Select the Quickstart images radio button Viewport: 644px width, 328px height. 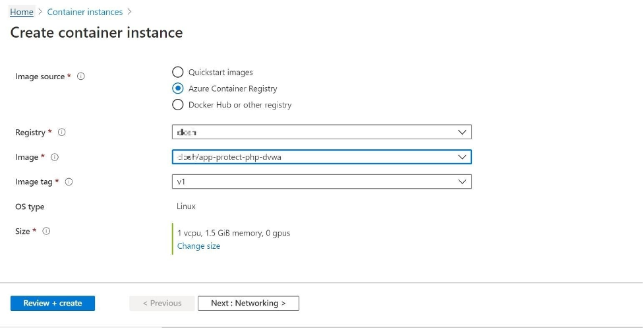[177, 72]
